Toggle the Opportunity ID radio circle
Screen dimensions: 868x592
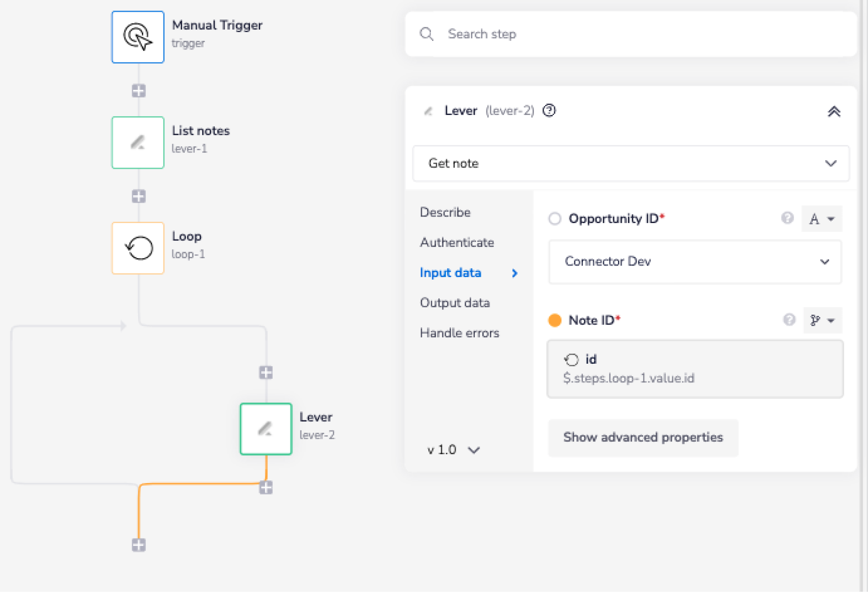[555, 218]
